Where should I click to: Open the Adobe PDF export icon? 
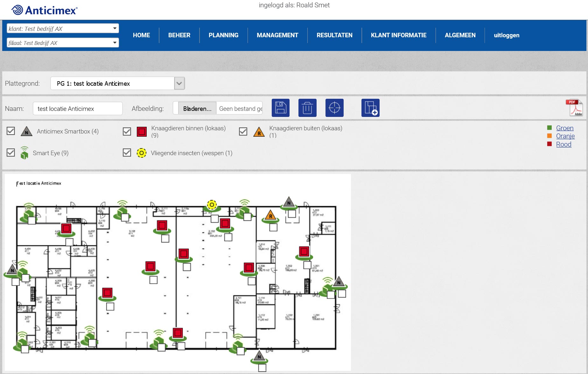(x=575, y=108)
